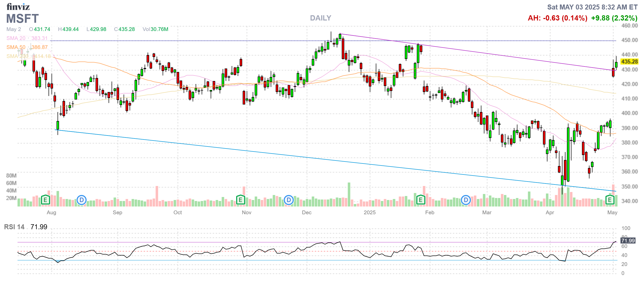
Task: Click the MSFT ticker symbol
Action: click(x=23, y=19)
